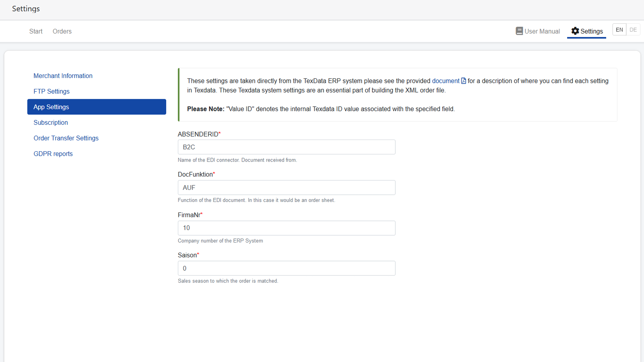Click the User Manual book icon
The width and height of the screenshot is (644, 362).
pyautogui.click(x=519, y=31)
